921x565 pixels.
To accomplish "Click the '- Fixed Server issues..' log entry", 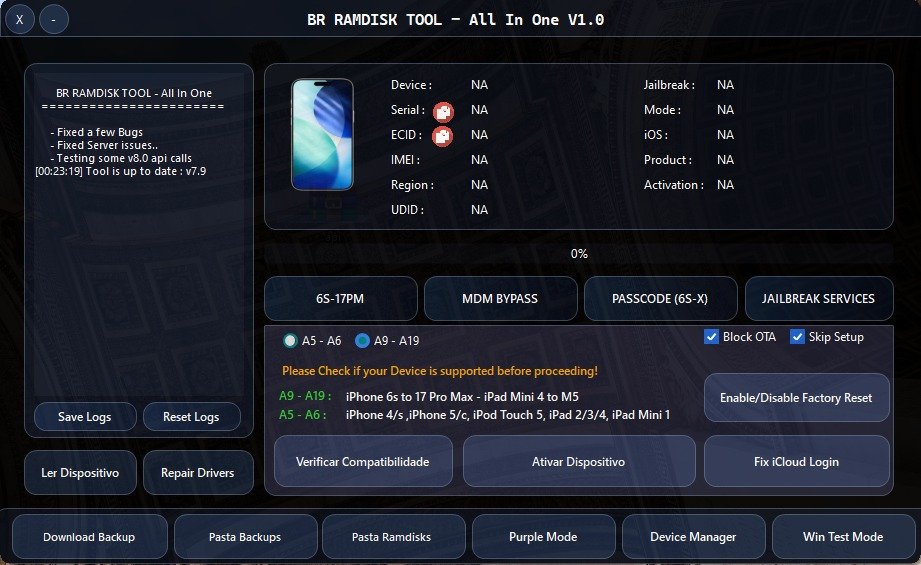I will [x=104, y=145].
